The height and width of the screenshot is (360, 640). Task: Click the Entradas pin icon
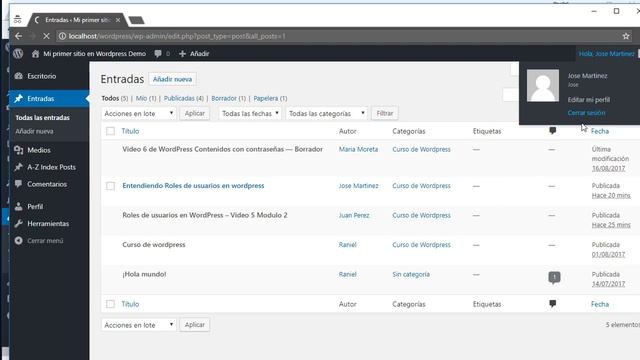pos(19,98)
